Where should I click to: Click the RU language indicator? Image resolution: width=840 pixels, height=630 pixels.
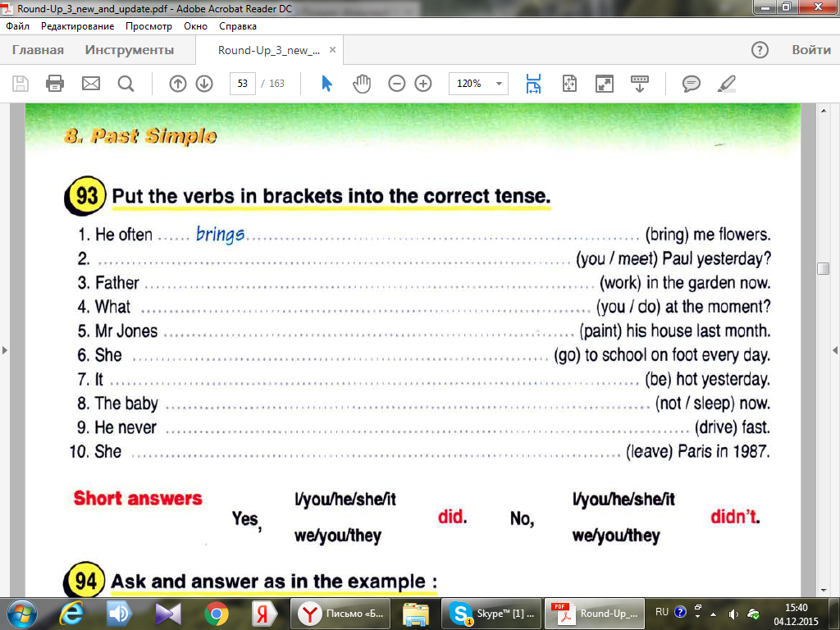[x=662, y=612]
